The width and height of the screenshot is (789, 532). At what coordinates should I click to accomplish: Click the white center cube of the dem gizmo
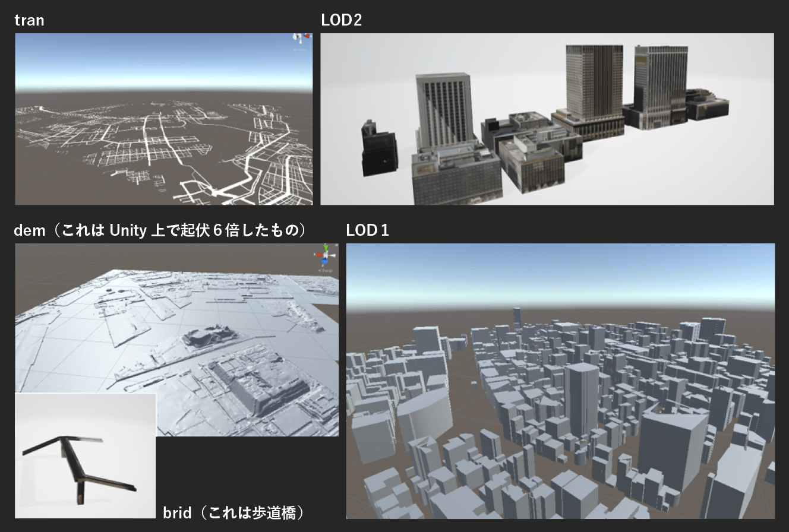(326, 254)
